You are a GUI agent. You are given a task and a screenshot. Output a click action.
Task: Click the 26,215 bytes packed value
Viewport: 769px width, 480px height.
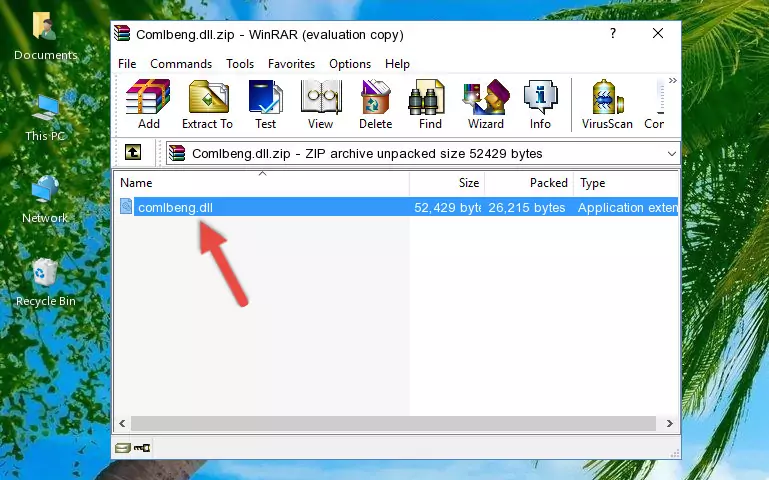(527, 207)
